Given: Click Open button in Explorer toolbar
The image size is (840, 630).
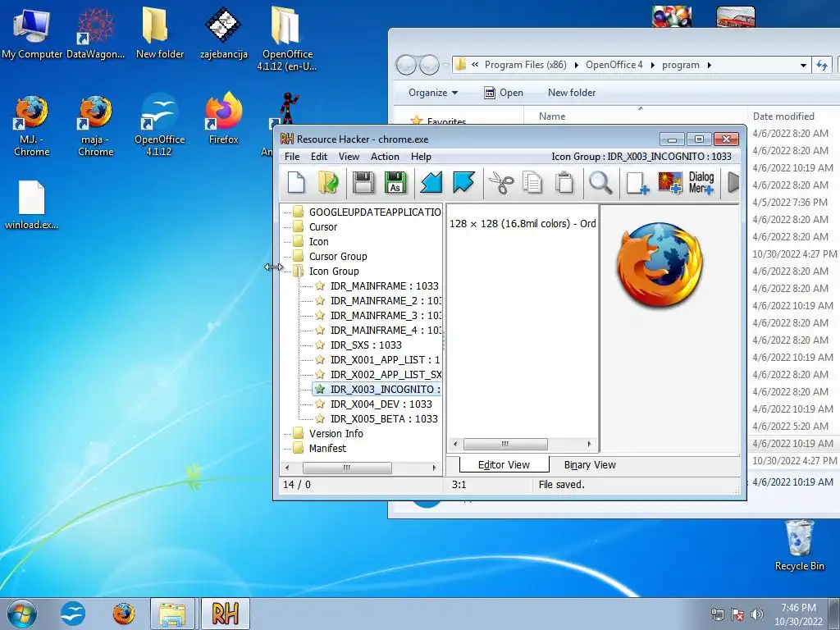Looking at the screenshot, I should 504,92.
